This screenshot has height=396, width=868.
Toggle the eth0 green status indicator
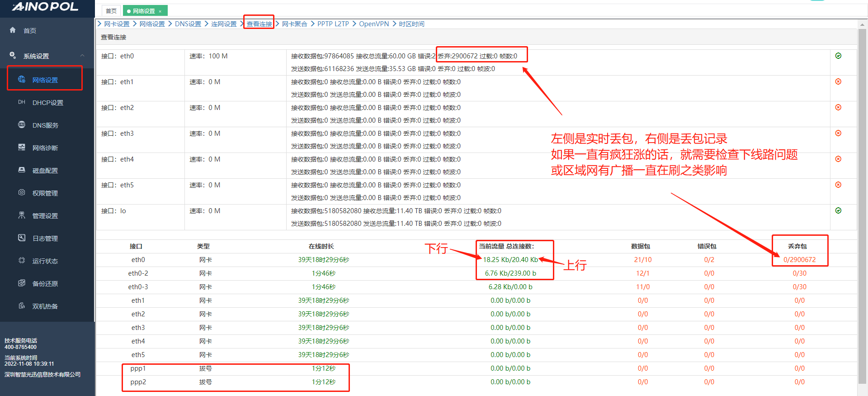click(x=838, y=56)
